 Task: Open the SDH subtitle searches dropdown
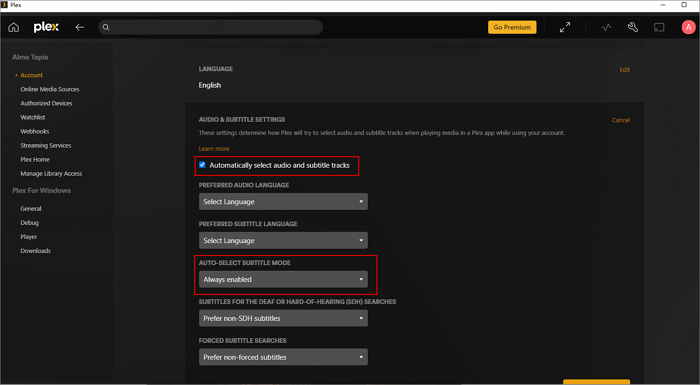283,318
